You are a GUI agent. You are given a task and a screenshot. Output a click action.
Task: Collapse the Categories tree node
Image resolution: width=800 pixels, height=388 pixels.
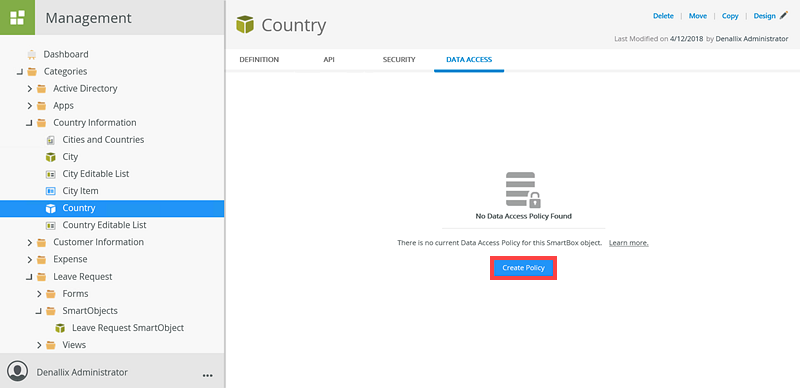point(19,71)
